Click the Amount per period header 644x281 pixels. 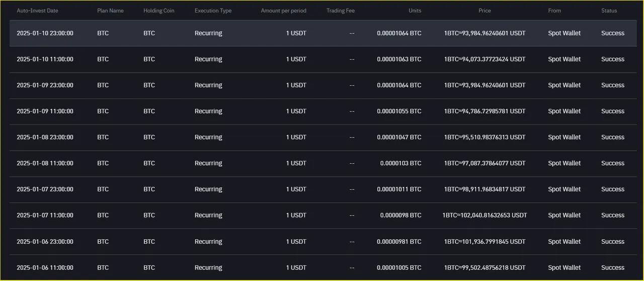283,11
